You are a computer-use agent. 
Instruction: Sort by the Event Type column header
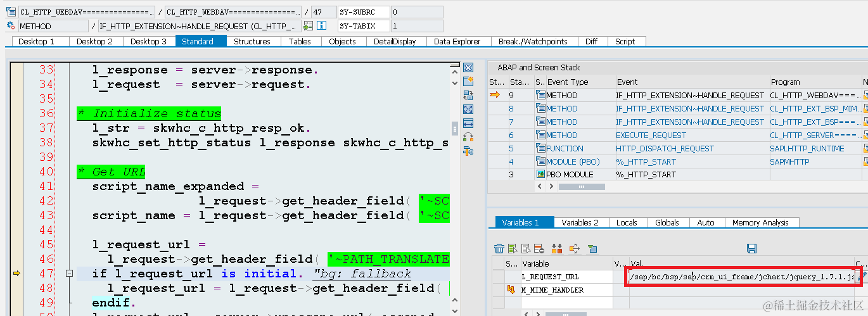(580, 82)
